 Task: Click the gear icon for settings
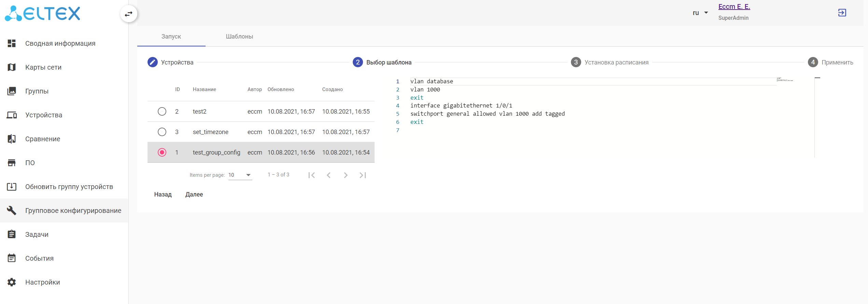pyautogui.click(x=12, y=282)
